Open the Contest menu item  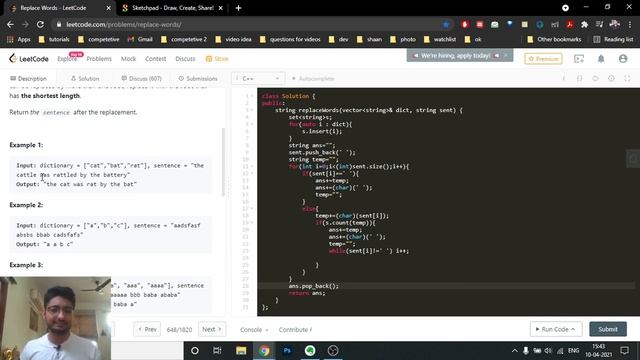coord(156,59)
